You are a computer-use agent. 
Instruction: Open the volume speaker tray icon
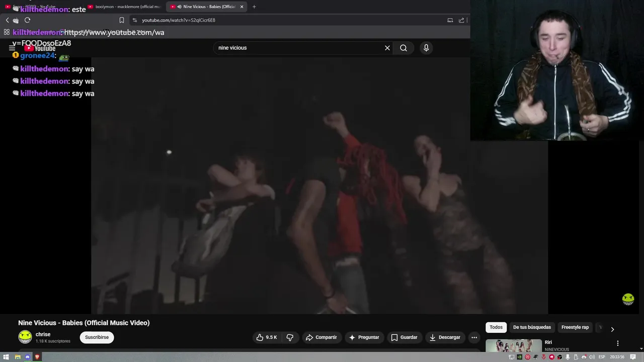coord(592,357)
